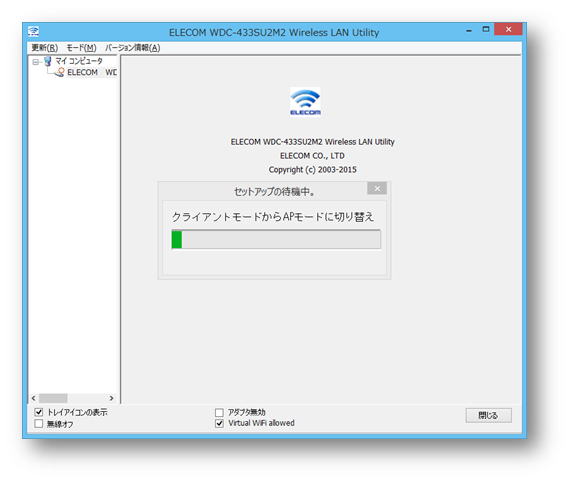Click the tree panel right scroll arrow
This screenshot has width=569, height=481.
pyautogui.click(x=111, y=398)
